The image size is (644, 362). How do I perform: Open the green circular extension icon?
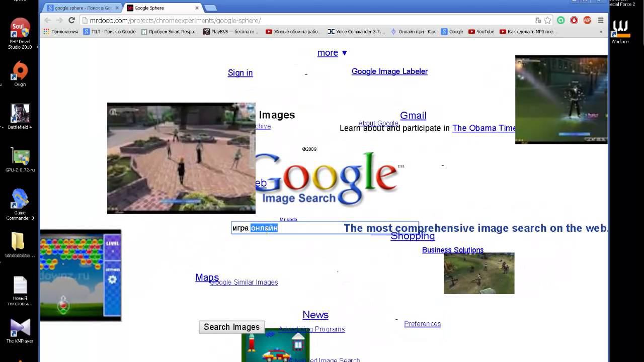[560, 21]
